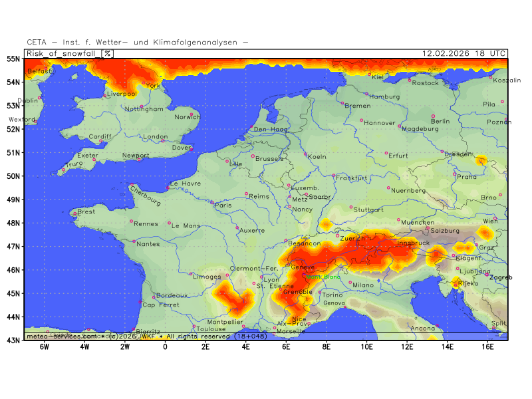Click the yellow hotspot near Dresden
Screen dimensions: 532x399
pyautogui.click(x=481, y=160)
